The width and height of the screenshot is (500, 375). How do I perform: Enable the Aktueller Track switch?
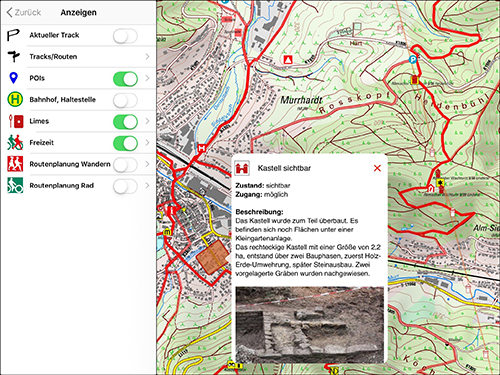click(x=125, y=36)
